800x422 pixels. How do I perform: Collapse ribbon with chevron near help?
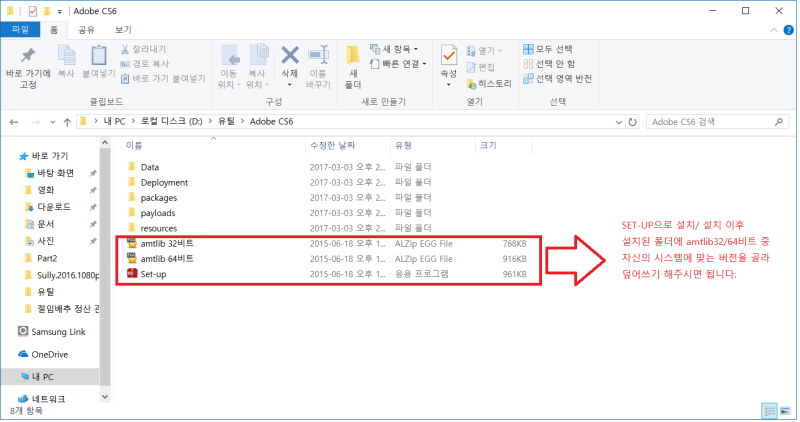point(773,31)
